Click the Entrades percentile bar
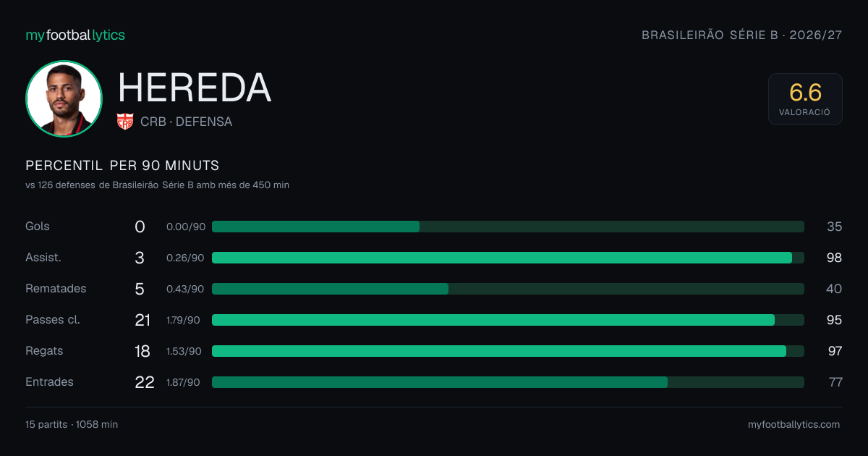The width and height of the screenshot is (868, 456). pyautogui.click(x=508, y=382)
